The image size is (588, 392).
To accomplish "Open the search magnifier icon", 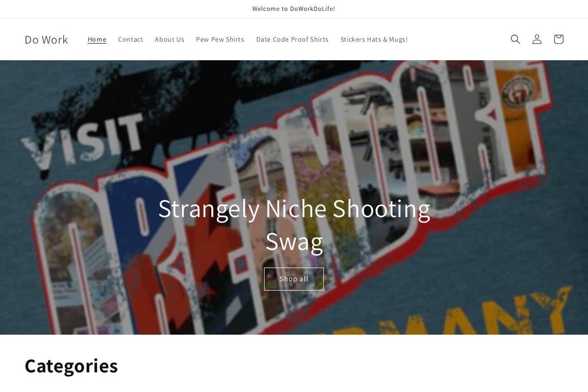I will click(x=515, y=39).
